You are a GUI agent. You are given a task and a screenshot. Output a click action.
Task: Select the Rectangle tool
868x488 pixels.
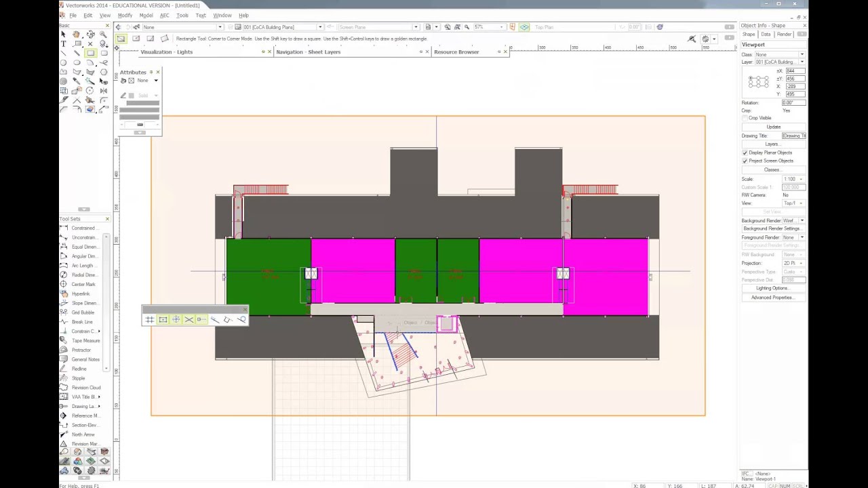click(90, 53)
